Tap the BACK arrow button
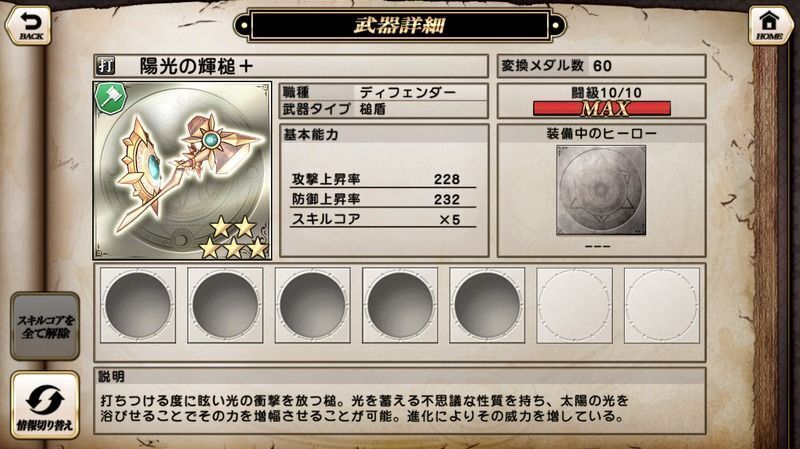This screenshot has width=800, height=449. click(29, 24)
